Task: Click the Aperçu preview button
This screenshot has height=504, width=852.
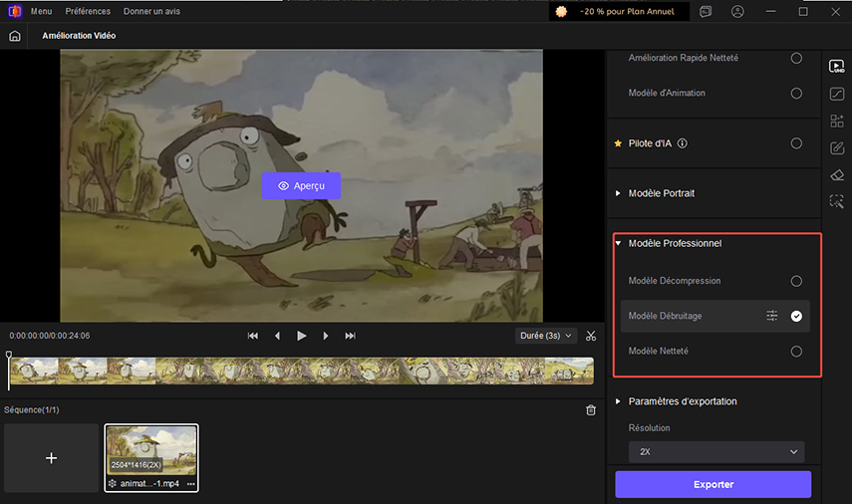Action: 301,186
